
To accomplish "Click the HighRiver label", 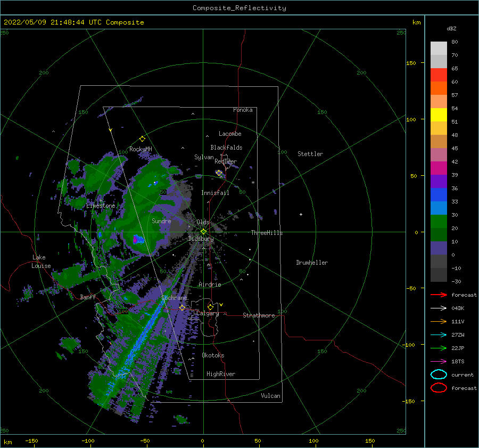I will pyautogui.click(x=221, y=374).
